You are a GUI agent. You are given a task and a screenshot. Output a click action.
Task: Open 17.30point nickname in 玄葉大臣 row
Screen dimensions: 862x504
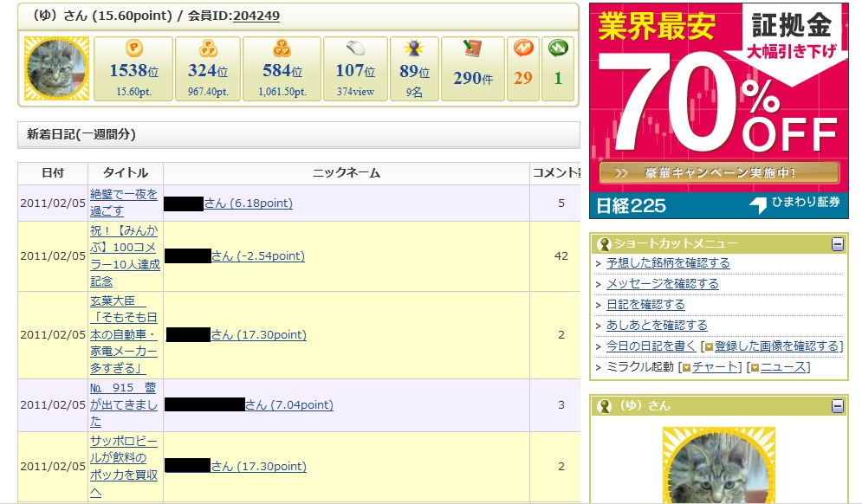click(258, 335)
